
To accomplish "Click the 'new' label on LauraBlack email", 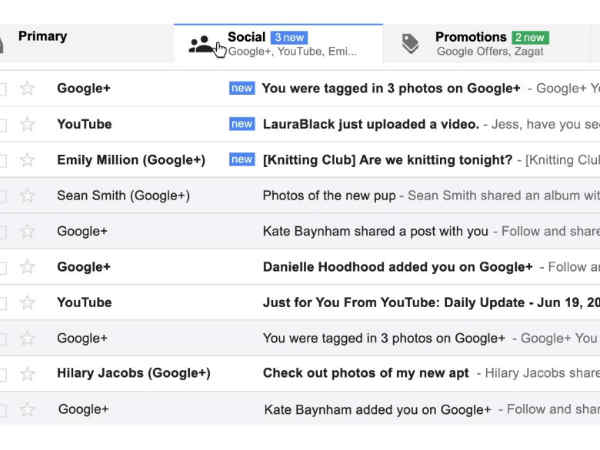I will [x=242, y=124].
